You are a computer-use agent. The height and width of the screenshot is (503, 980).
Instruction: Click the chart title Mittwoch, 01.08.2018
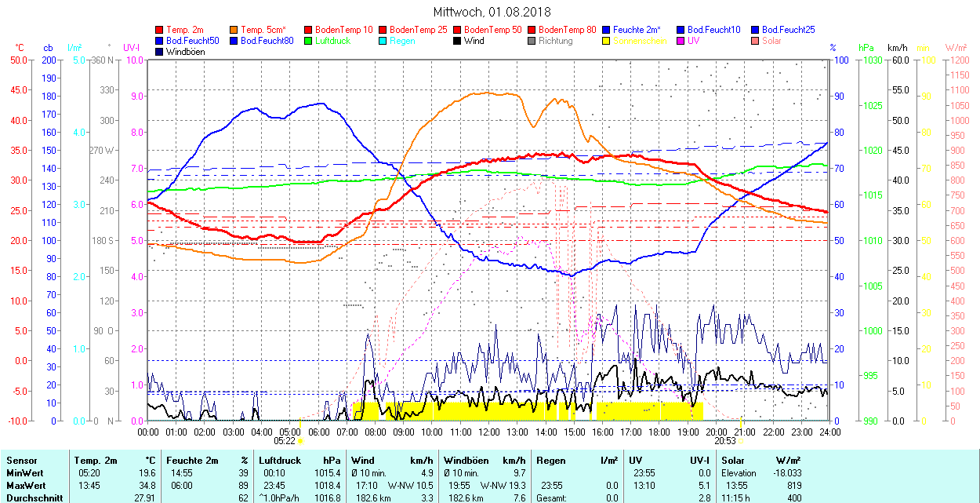click(x=492, y=12)
